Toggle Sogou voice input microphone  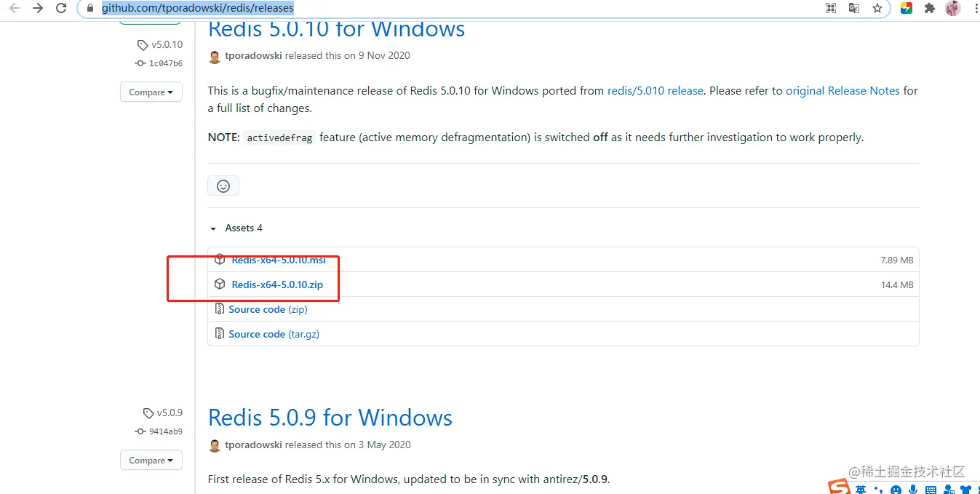913,490
